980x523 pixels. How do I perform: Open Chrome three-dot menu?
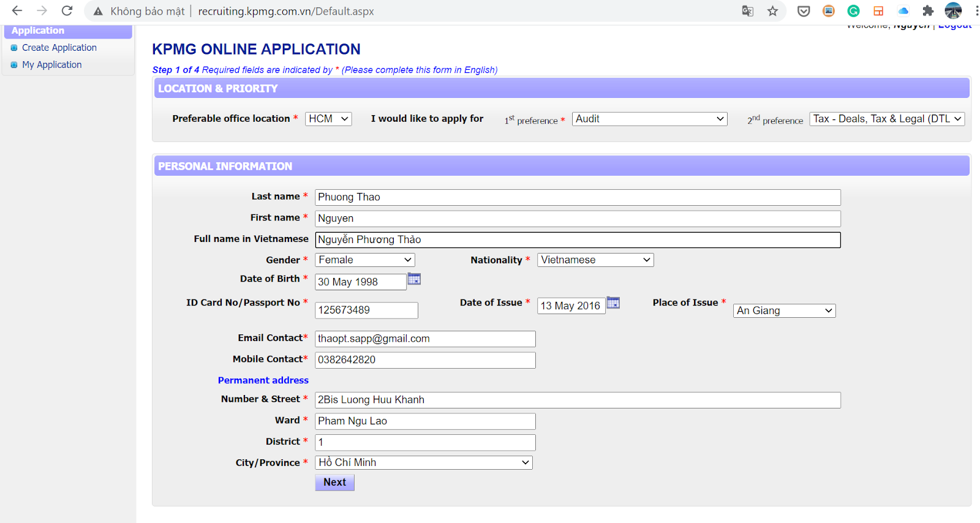point(976,11)
